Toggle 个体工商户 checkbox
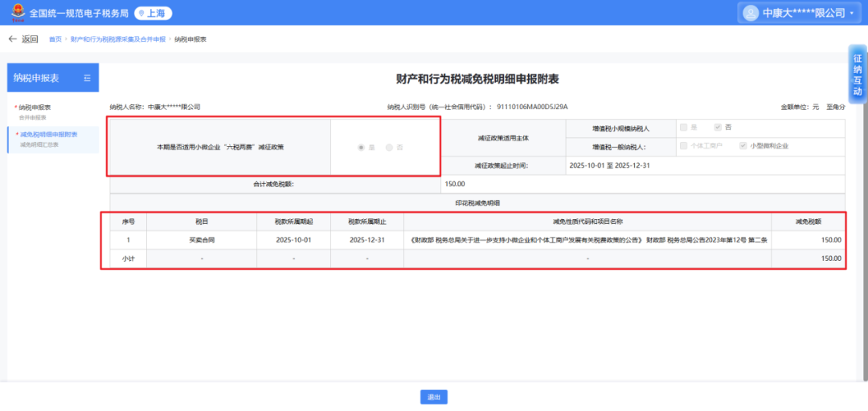 tap(684, 146)
